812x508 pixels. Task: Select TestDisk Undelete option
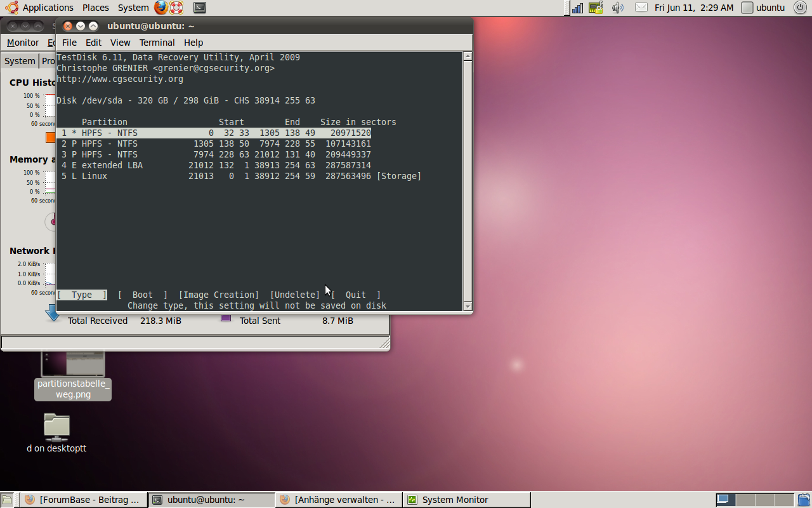pos(295,295)
